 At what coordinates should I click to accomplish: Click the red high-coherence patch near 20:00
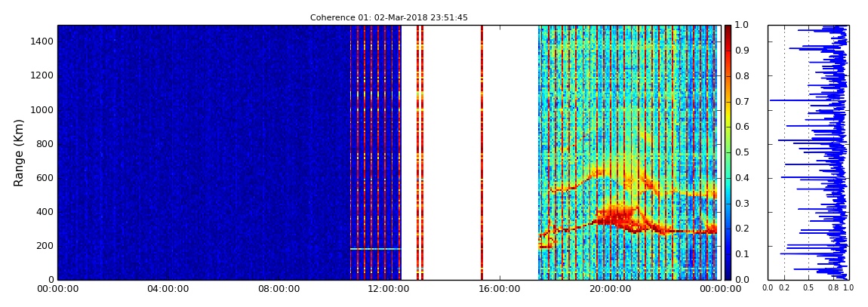click(x=616, y=216)
